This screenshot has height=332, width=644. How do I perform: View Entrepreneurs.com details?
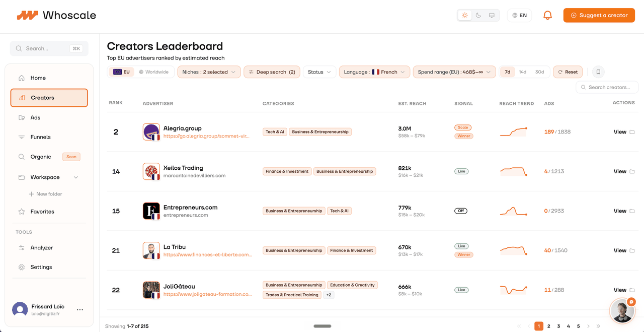point(620,211)
